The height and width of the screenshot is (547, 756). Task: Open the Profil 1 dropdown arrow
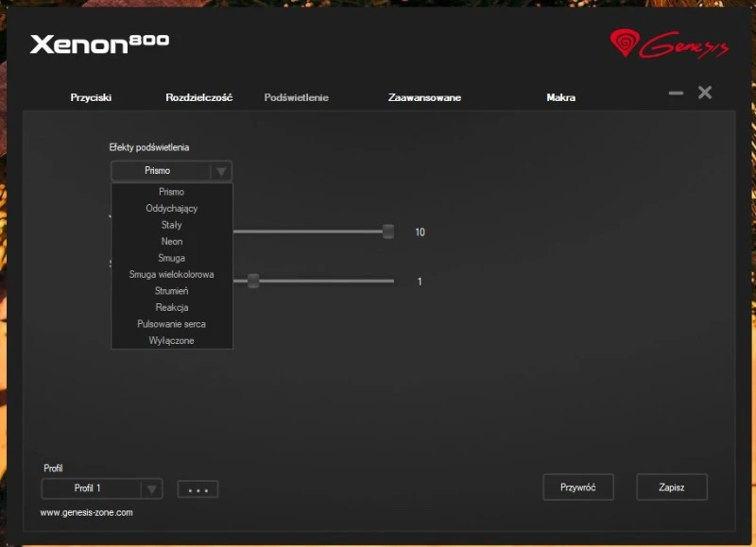[150, 488]
